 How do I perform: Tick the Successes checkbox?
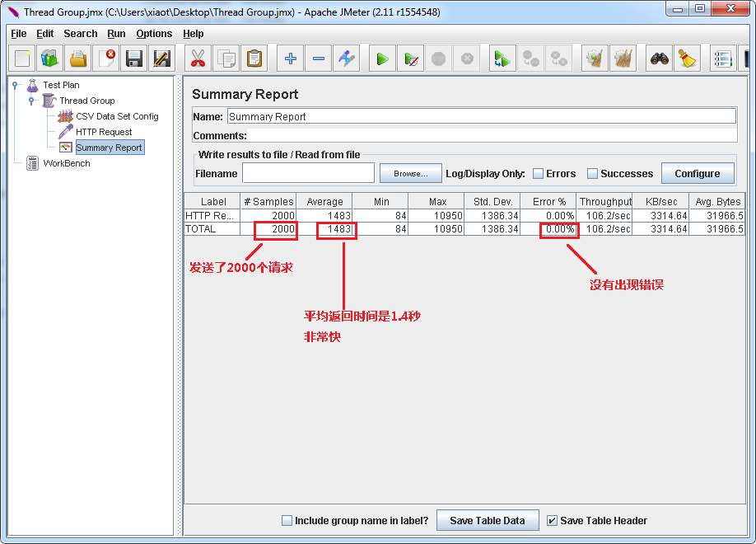coord(592,174)
